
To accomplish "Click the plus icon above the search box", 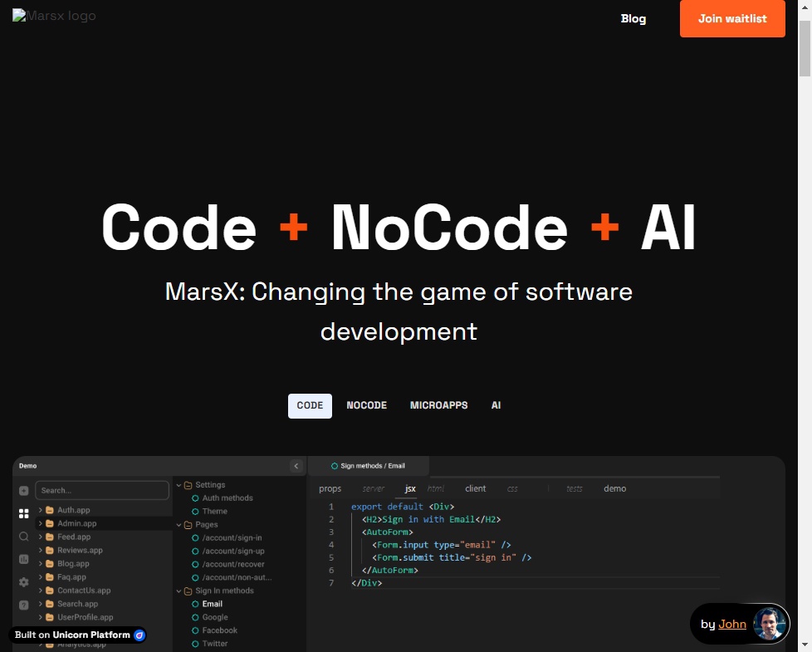I will (23, 491).
